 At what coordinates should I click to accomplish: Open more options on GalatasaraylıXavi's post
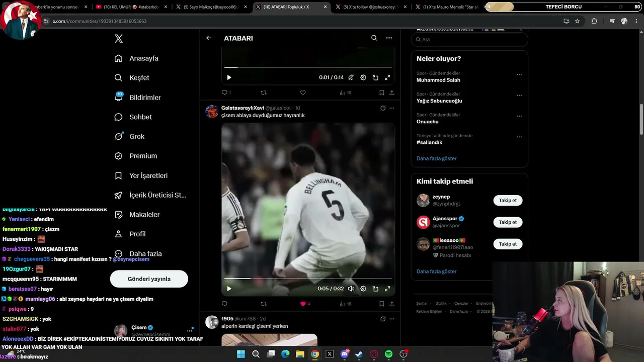pyautogui.click(x=392, y=108)
